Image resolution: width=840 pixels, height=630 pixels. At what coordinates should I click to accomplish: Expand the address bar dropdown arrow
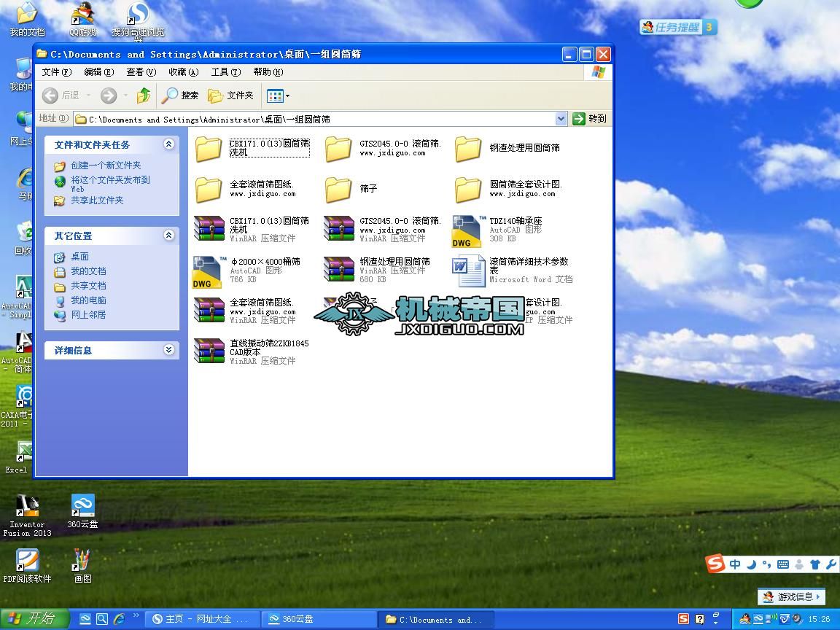tap(561, 119)
